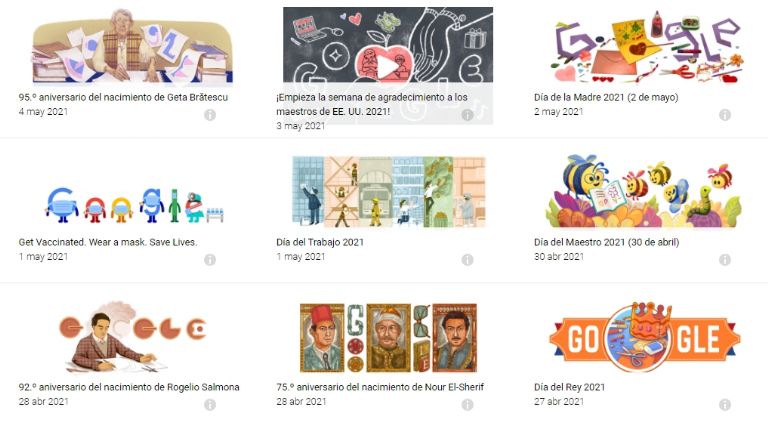The image size is (768, 422).
Task: Click info icon for Día de la Madre 2021
Action: pyautogui.click(x=725, y=115)
